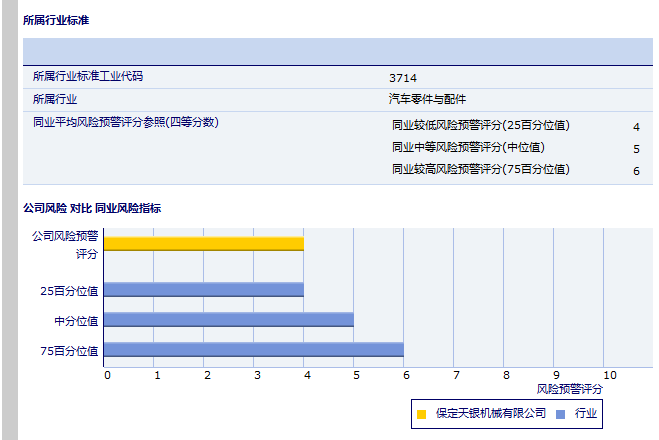Select the yellow 公司风险预警评分 bar
659x440 pixels.
coord(203,243)
